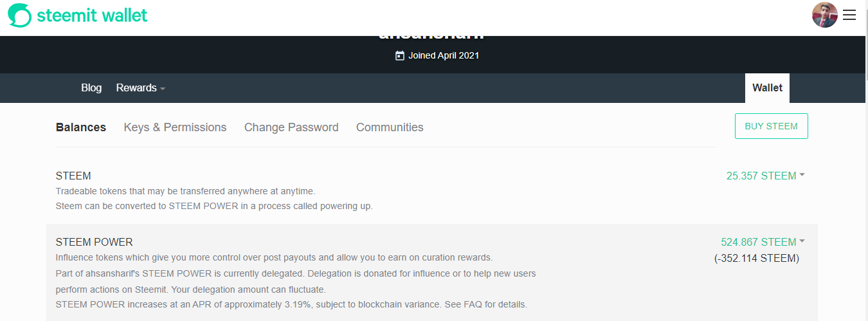
Task: Click the "Joined April 2021" text
Action: point(444,55)
